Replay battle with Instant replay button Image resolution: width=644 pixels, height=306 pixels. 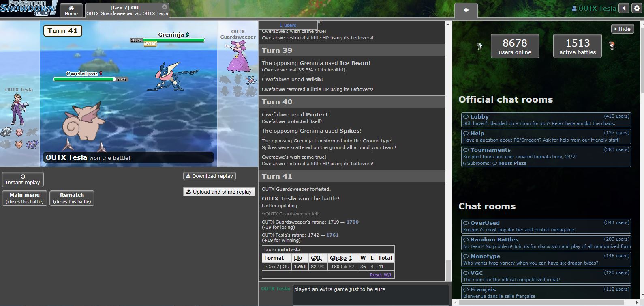[x=23, y=179]
